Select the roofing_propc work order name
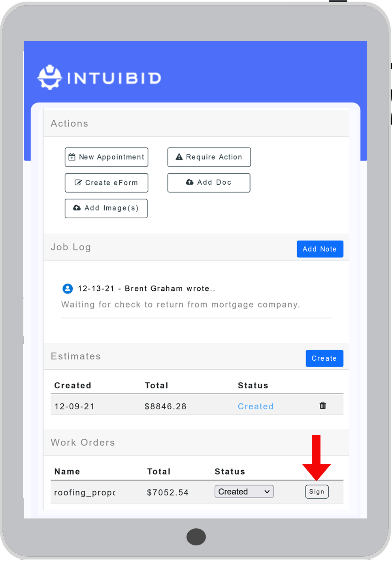392x562 pixels. click(85, 492)
